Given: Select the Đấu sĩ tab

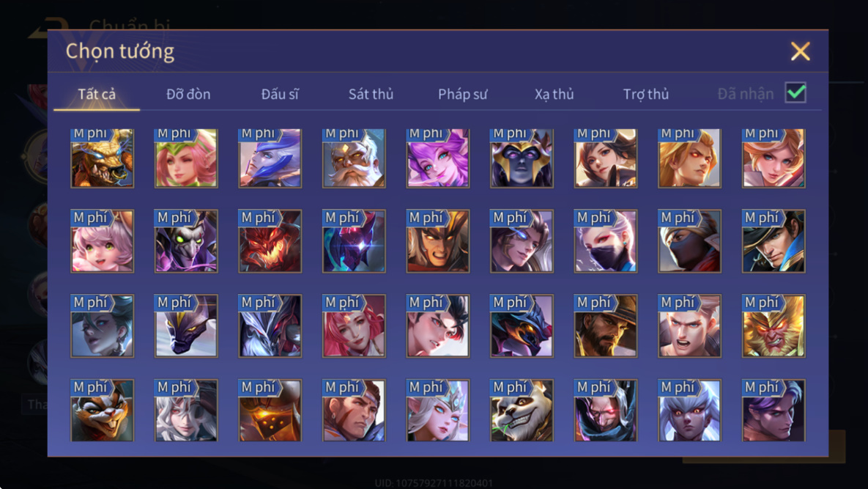Looking at the screenshot, I should [280, 94].
